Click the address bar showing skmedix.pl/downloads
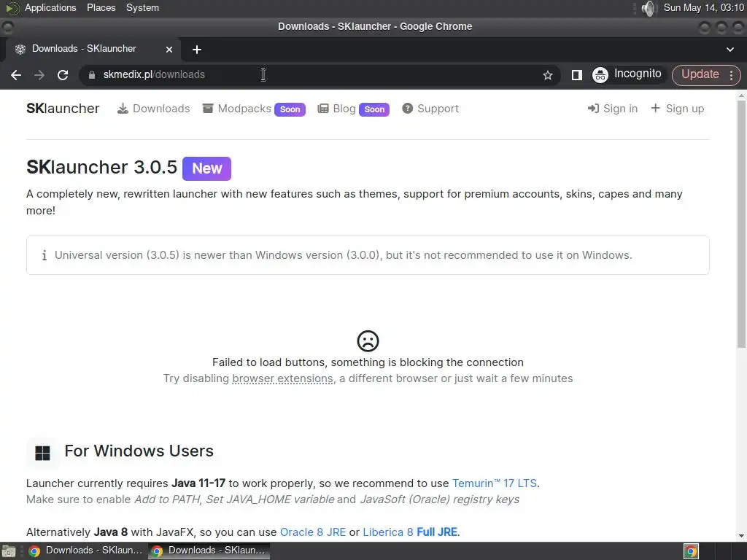The image size is (747, 560). pyautogui.click(x=314, y=75)
